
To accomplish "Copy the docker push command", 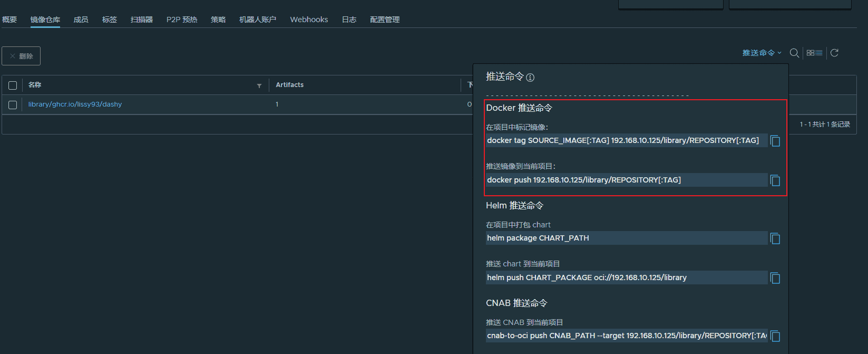I will [775, 180].
